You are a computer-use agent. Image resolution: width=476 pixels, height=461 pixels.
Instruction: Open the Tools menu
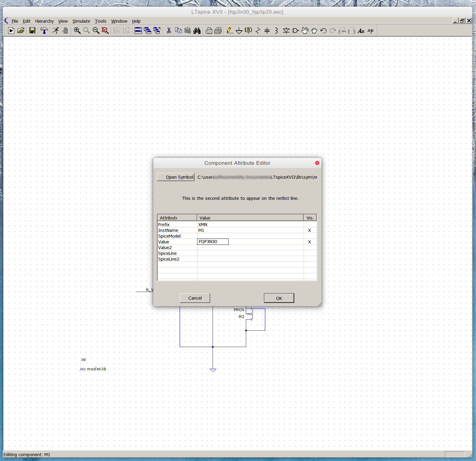pyautogui.click(x=101, y=21)
